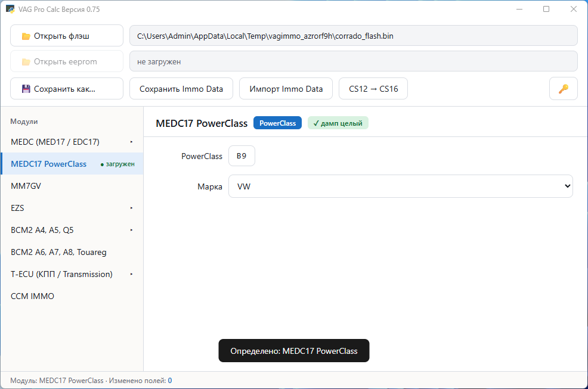Click the дамп целый status badge
This screenshot has height=389, width=588.
(338, 123)
